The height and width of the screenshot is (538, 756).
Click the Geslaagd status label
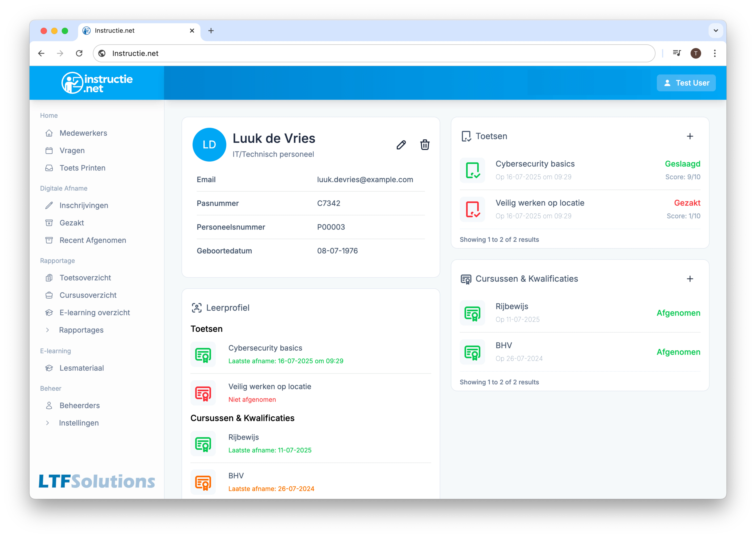click(683, 164)
